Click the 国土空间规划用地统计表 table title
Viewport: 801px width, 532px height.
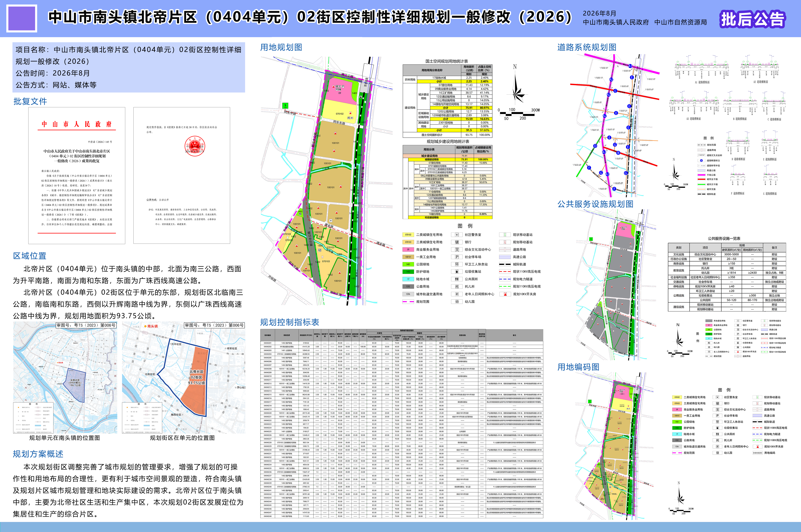click(x=447, y=61)
